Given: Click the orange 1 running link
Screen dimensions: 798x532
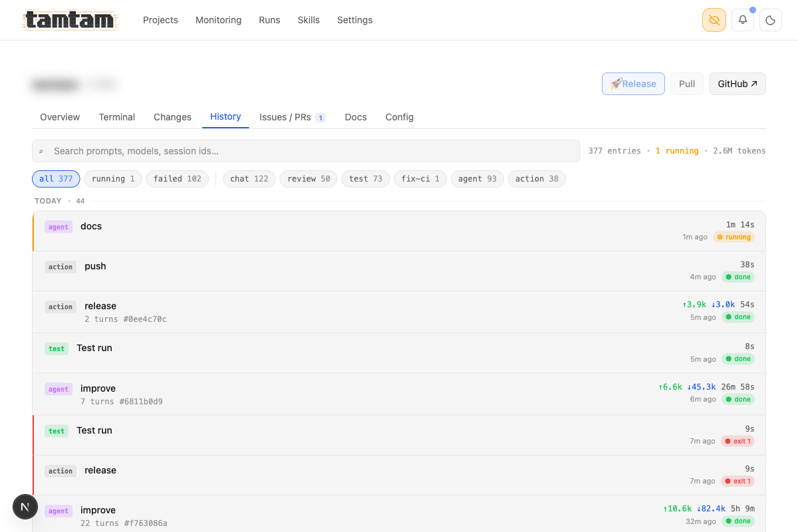Looking at the screenshot, I should pos(676,151).
